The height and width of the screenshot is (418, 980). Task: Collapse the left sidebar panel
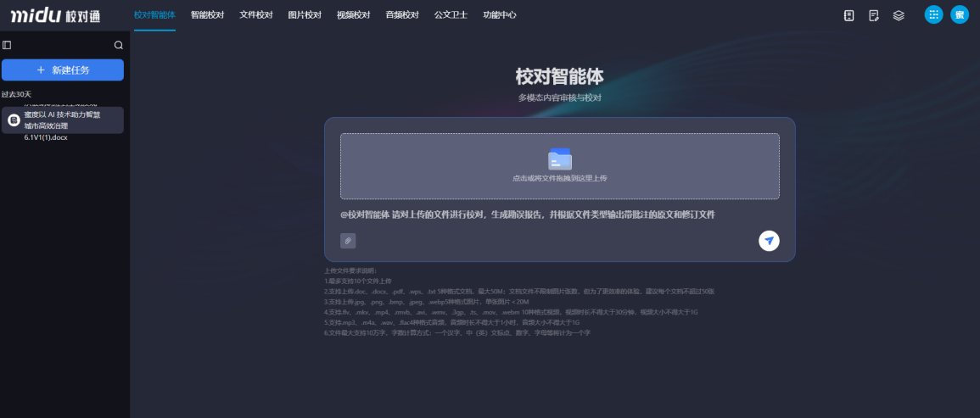7,45
